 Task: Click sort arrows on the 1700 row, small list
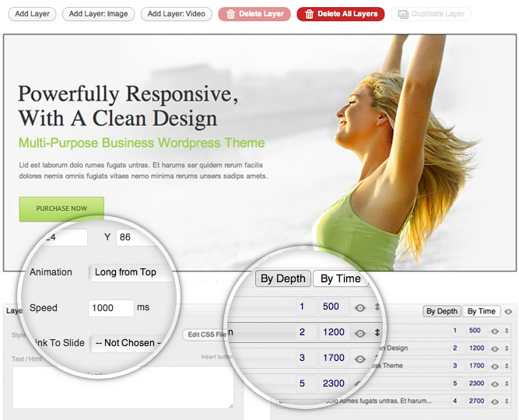507,366
